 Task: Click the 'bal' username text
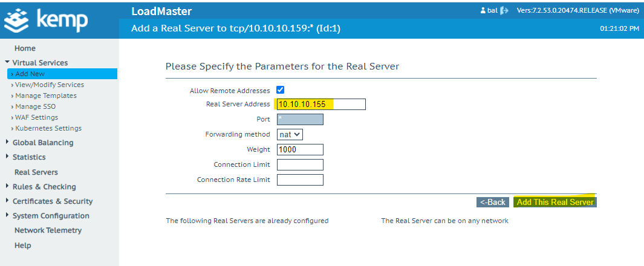(x=492, y=11)
